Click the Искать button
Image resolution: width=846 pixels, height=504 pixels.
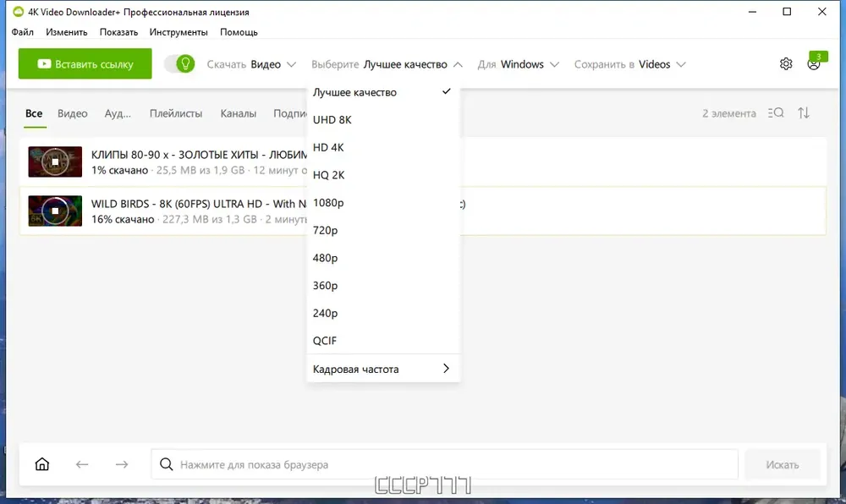pyautogui.click(x=783, y=464)
